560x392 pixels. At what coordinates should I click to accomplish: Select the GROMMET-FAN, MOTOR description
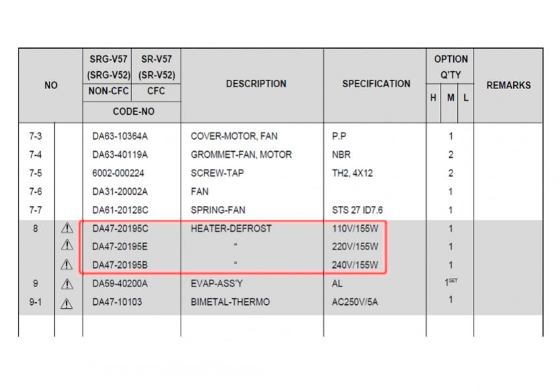(241, 155)
